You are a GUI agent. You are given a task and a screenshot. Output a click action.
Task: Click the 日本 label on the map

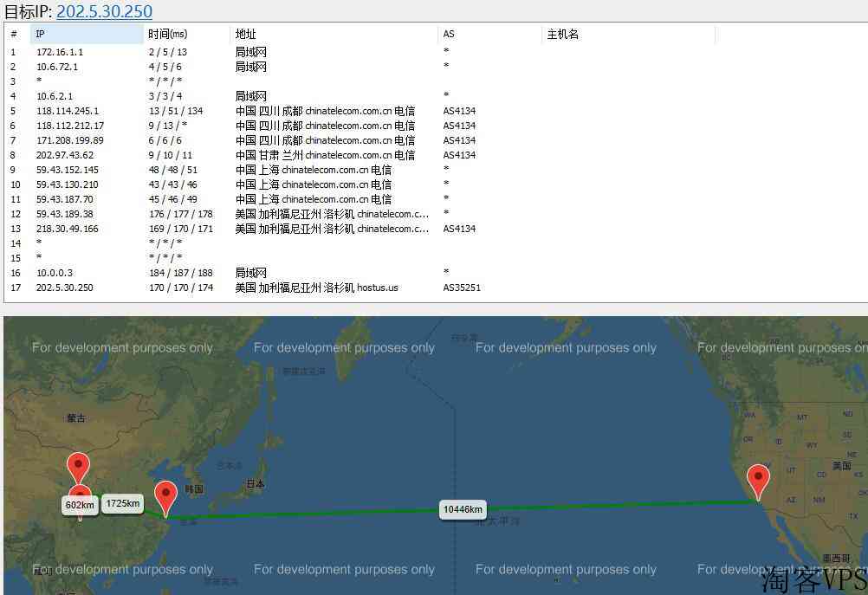(x=255, y=484)
